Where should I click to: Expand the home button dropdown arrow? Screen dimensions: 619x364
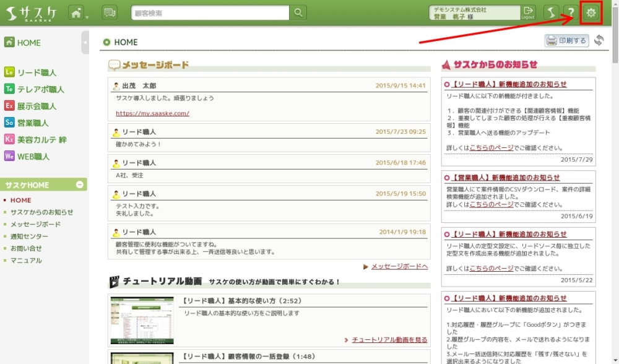(x=87, y=17)
